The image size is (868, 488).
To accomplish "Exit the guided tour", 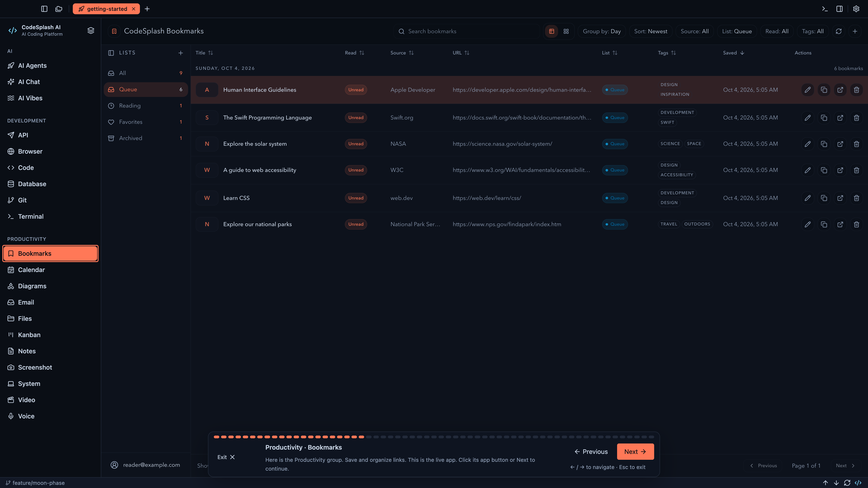I will [x=226, y=457].
